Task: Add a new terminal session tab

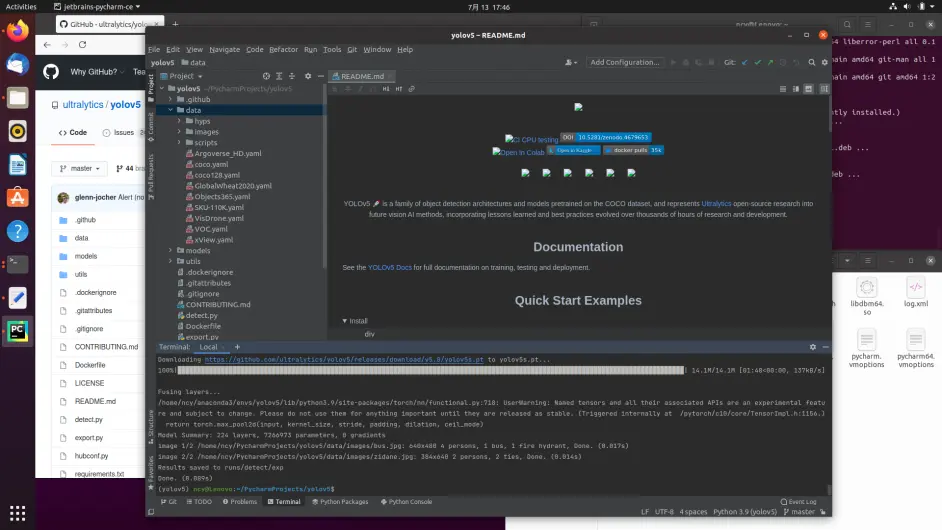Action: coord(237,347)
